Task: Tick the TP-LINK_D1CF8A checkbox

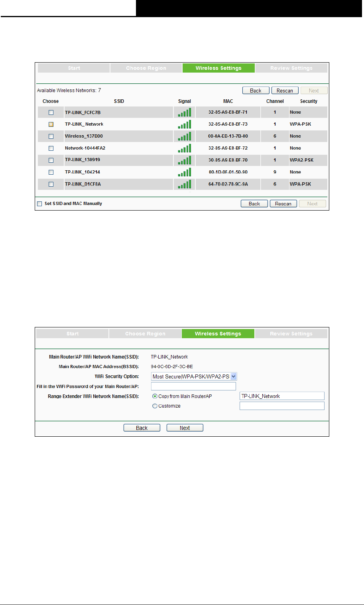Action: click(51, 184)
